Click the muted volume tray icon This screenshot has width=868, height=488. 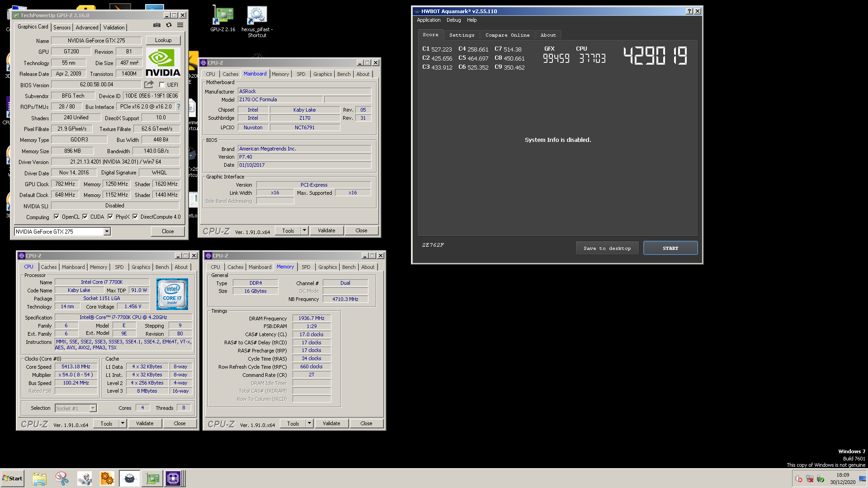(x=799, y=479)
